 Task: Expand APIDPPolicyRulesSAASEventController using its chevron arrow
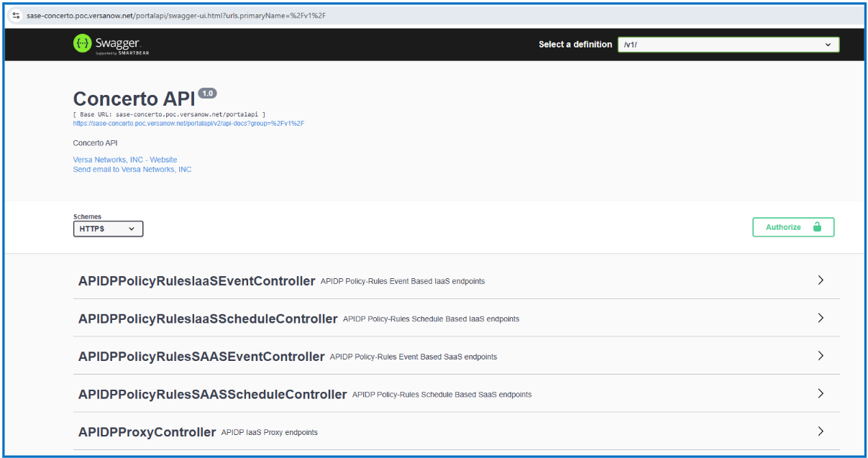pos(821,356)
